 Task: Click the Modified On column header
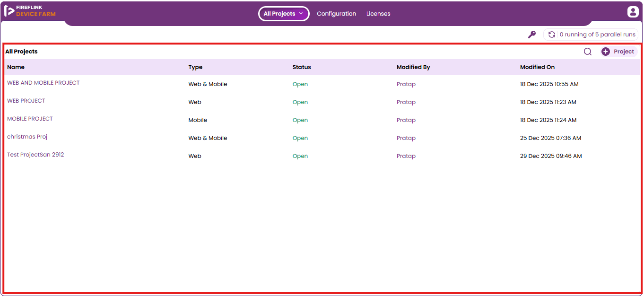tap(537, 67)
